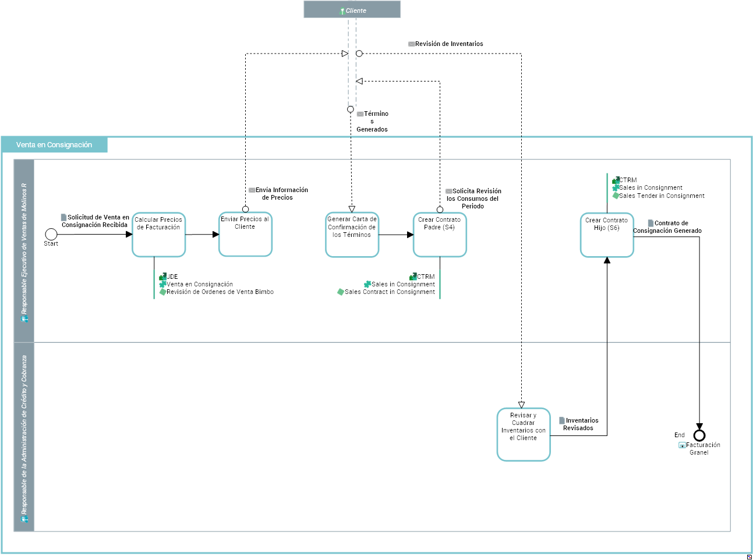The image size is (753, 560).
Task: Click the Sales Tender in Consignment icon
Action: click(616, 196)
